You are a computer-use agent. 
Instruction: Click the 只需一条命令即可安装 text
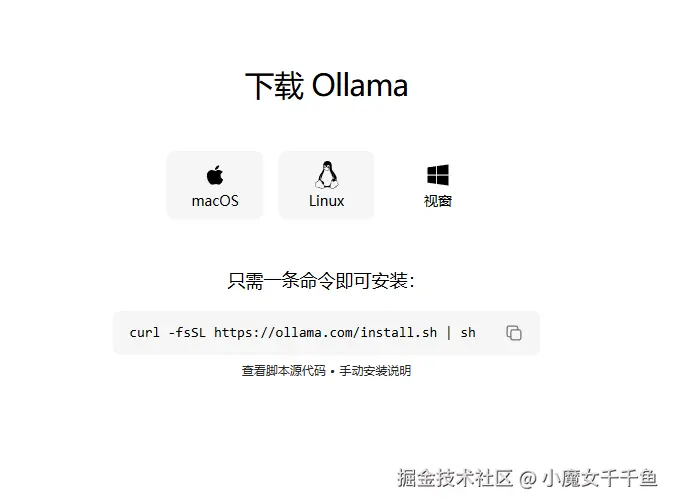[x=321, y=281]
